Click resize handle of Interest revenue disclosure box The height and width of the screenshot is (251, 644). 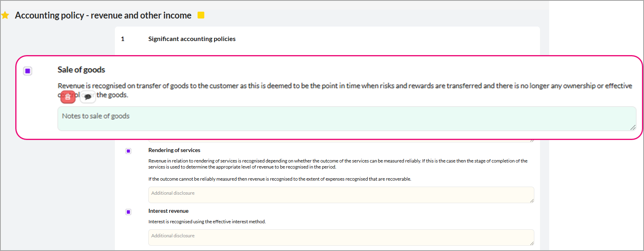[x=532, y=243]
